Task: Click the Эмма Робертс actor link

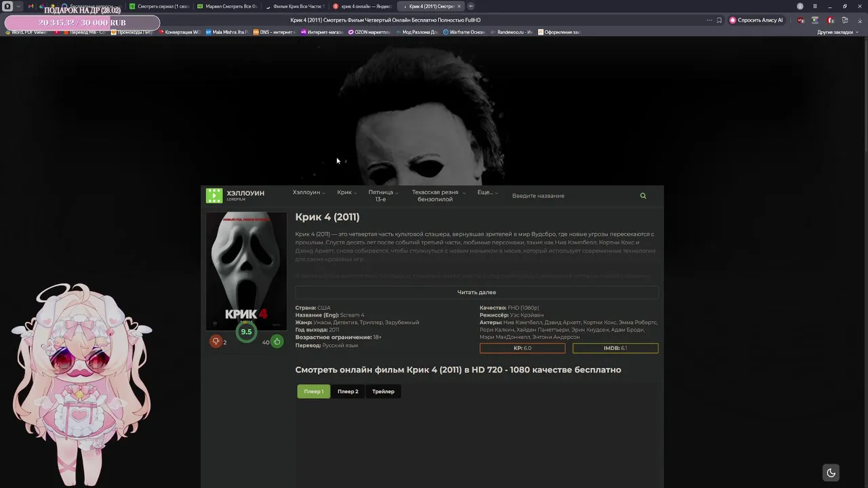Action: (637, 323)
